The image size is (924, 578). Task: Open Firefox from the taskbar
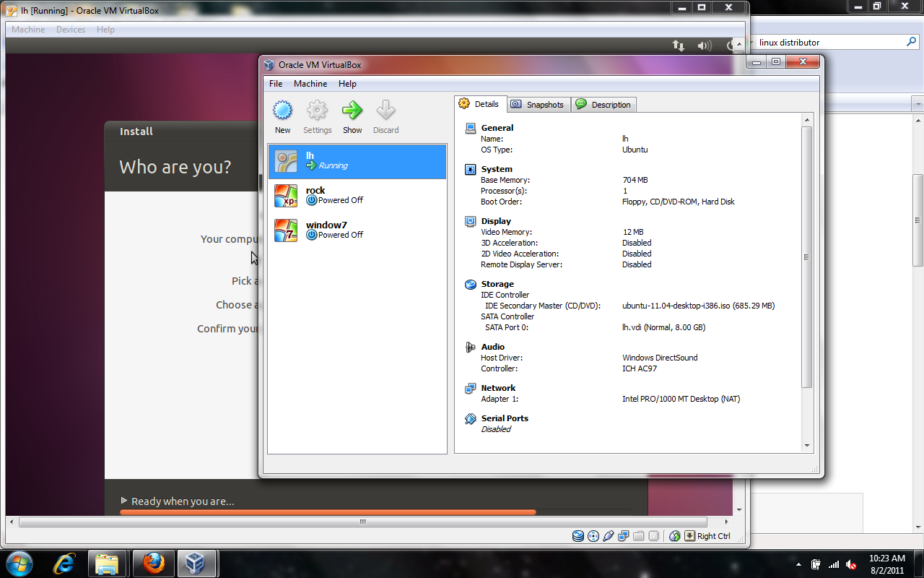[x=153, y=563]
